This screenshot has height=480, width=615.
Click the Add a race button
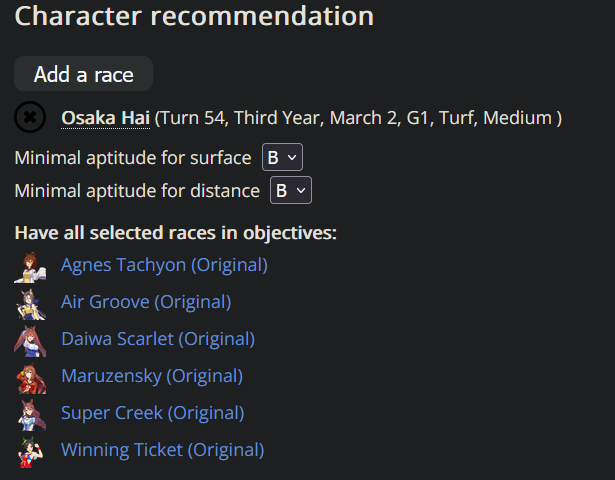click(x=84, y=74)
